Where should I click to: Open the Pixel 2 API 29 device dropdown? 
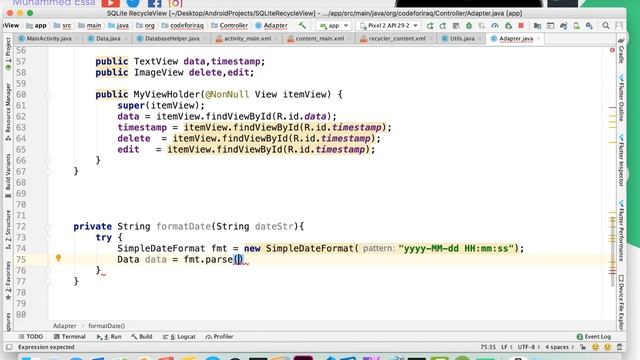tap(389, 25)
